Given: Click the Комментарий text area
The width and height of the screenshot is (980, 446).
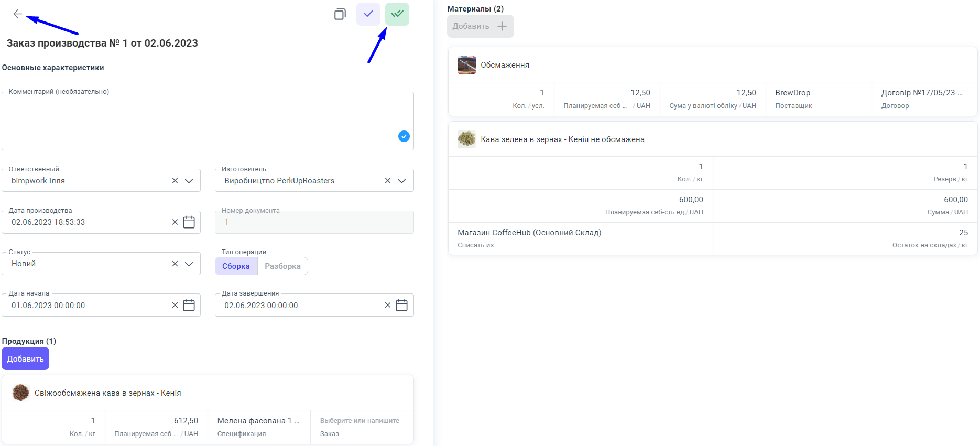Looking at the screenshot, I should click(199, 121).
